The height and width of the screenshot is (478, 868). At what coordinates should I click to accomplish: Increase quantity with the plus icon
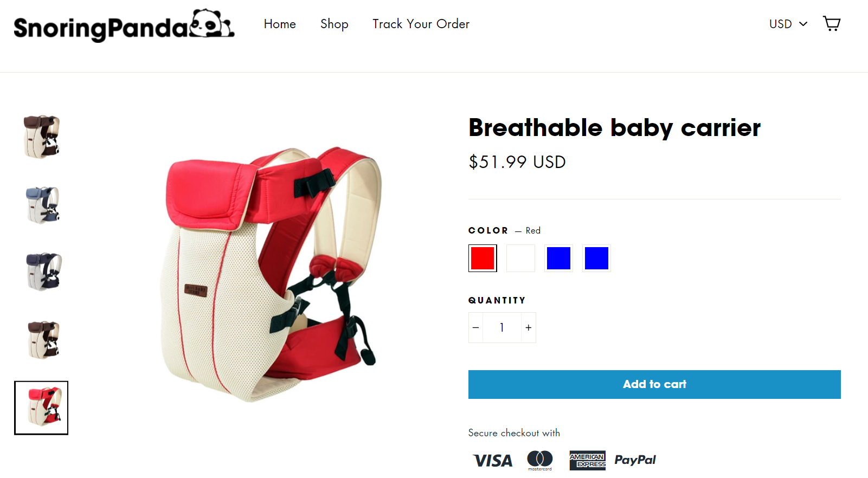529,327
